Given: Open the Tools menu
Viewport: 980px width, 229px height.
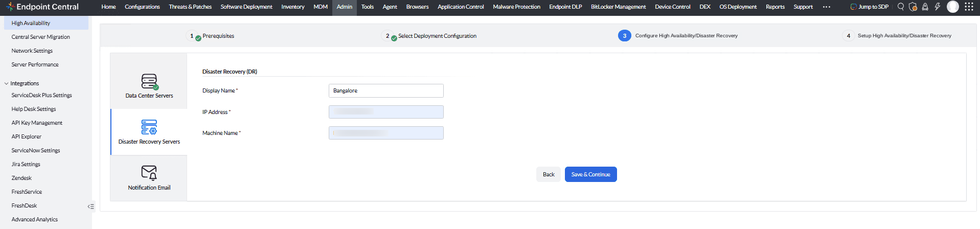Looking at the screenshot, I should pos(368,7).
